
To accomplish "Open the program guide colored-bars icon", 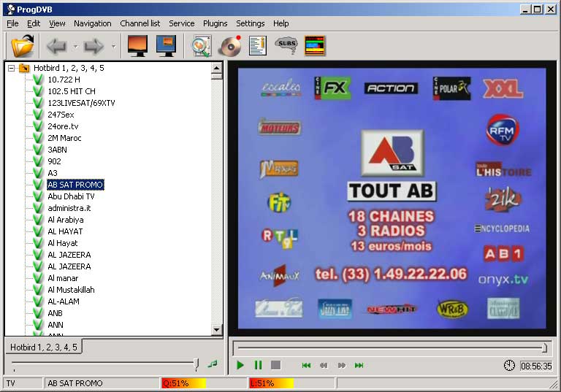I will coord(315,46).
